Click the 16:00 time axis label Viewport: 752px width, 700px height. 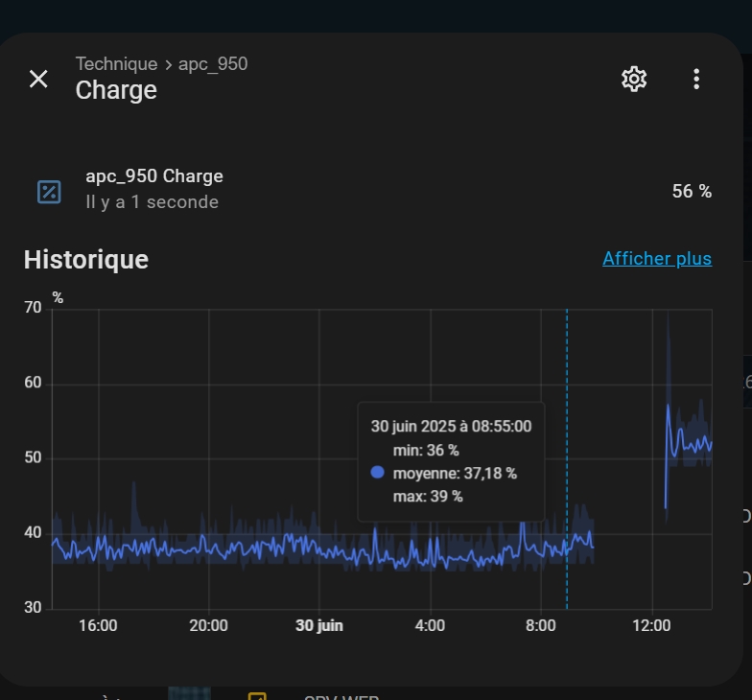click(98, 625)
